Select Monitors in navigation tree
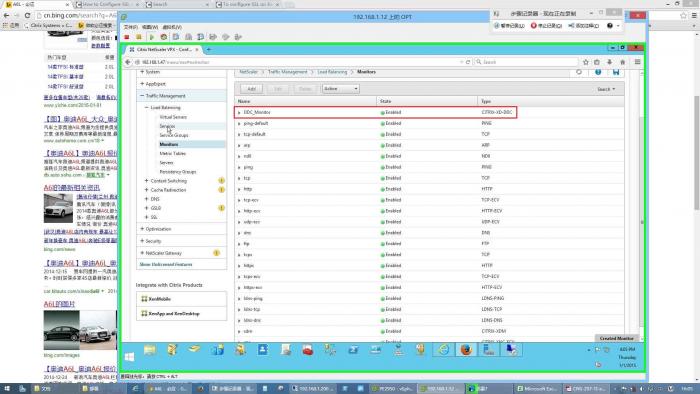The width and height of the screenshot is (700, 394). 169,145
